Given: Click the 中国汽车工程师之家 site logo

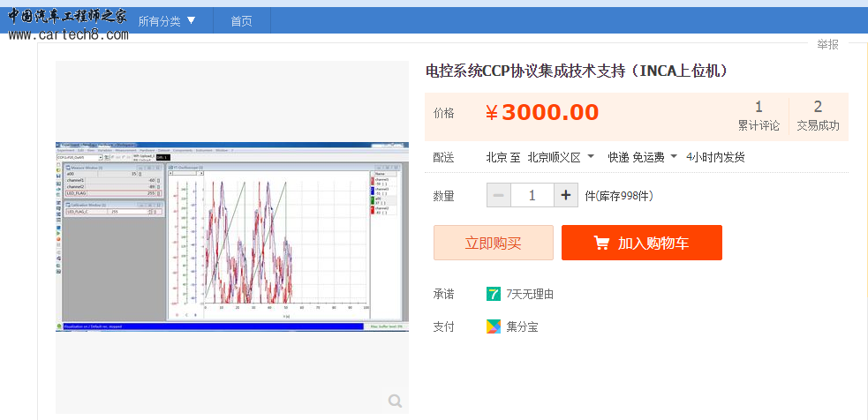Looking at the screenshot, I should click(x=67, y=17).
